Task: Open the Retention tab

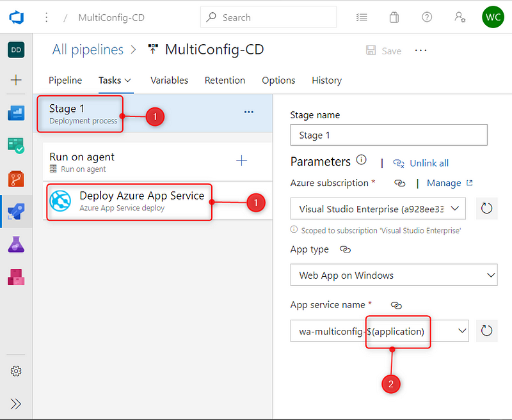Action: click(225, 81)
